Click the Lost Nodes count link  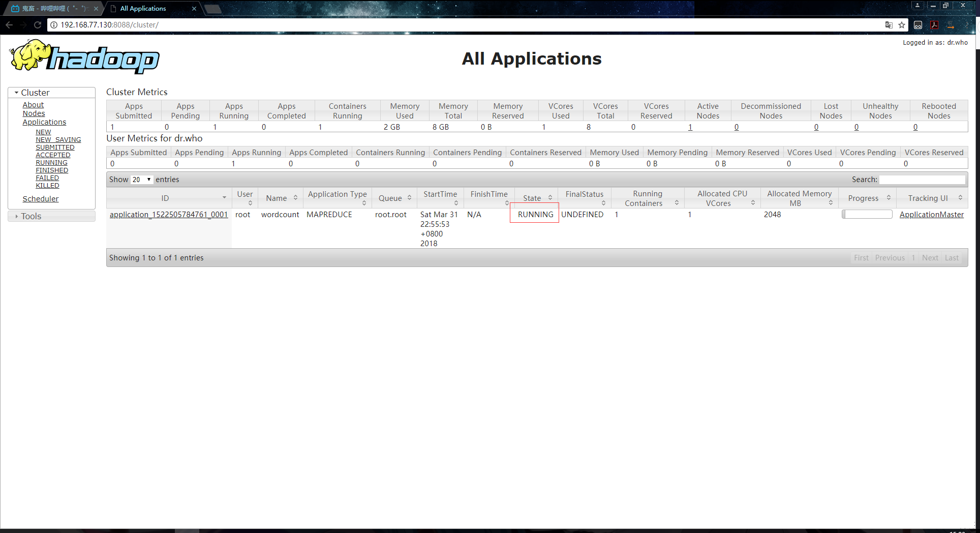816,127
